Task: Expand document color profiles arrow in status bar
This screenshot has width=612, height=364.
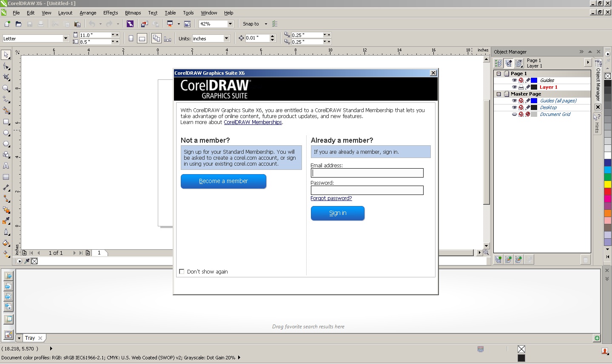Action: coord(239,358)
